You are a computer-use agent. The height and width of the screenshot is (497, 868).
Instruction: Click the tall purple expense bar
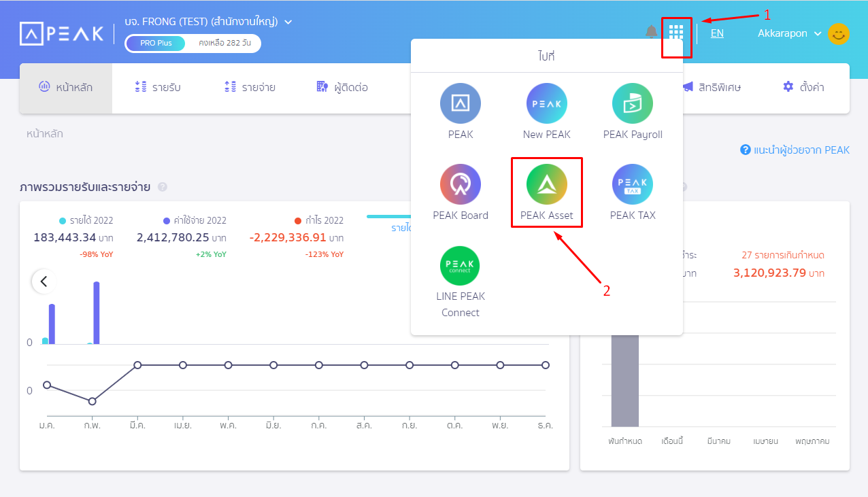pyautogui.click(x=97, y=313)
